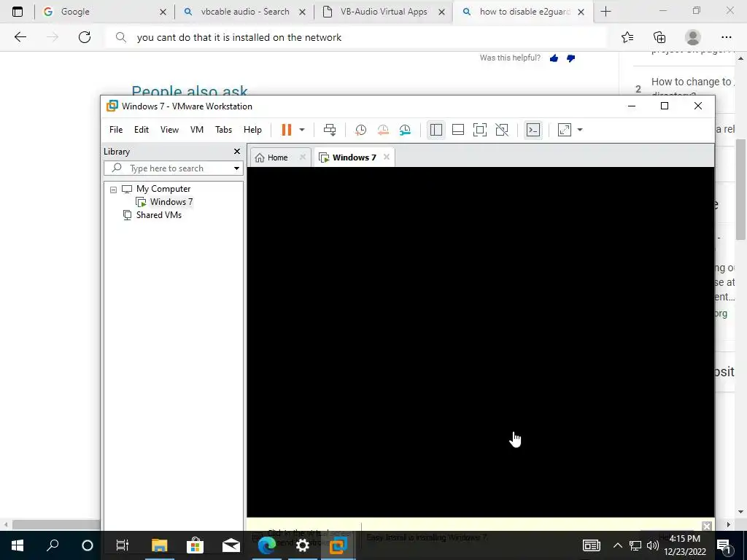
Task: Dismiss the Easy Install message bar
Action: point(706,526)
